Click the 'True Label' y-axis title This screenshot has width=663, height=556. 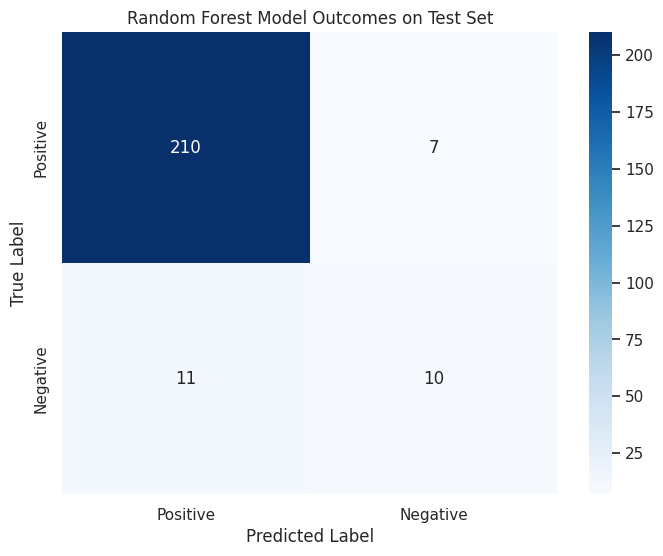18,263
